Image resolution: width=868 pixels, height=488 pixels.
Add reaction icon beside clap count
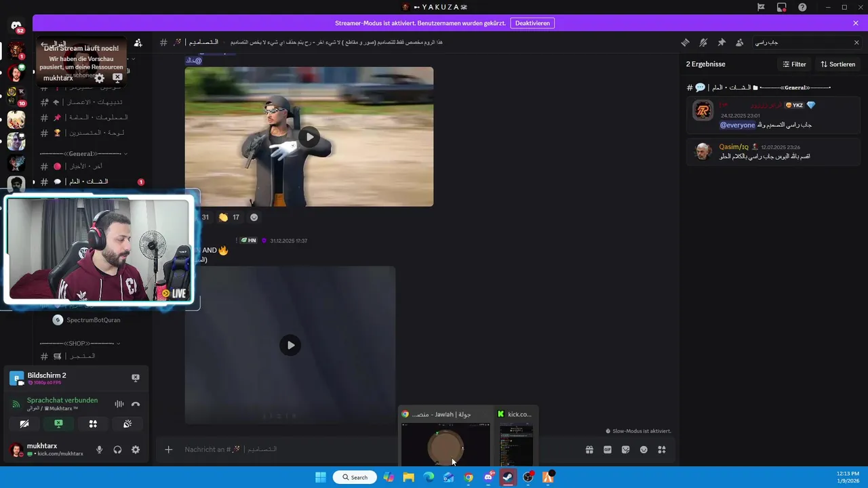point(254,218)
